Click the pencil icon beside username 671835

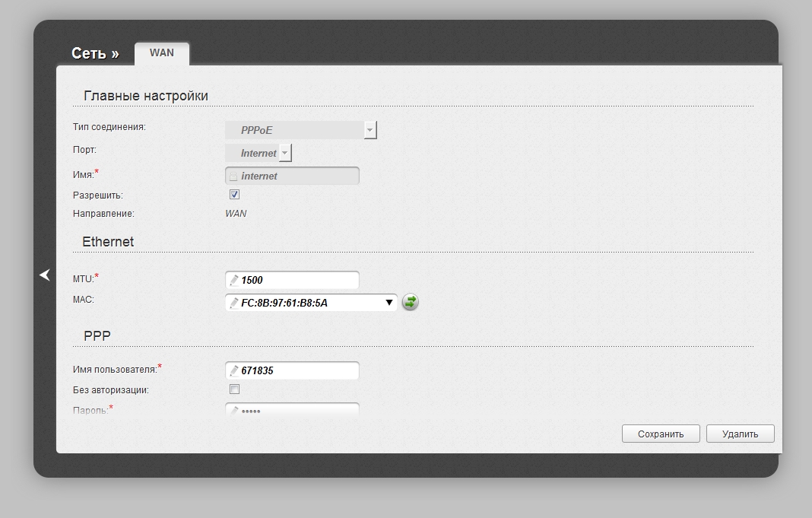pyautogui.click(x=234, y=371)
